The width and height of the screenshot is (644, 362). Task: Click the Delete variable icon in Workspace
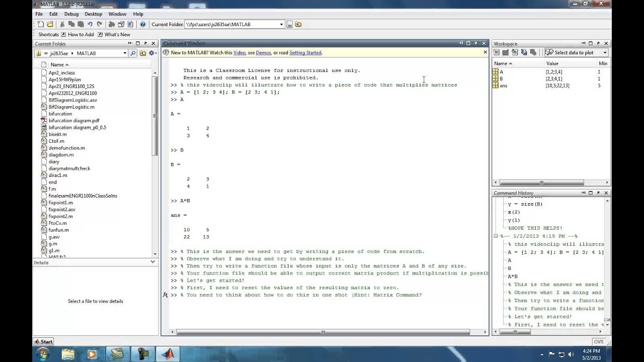[x=533, y=52]
